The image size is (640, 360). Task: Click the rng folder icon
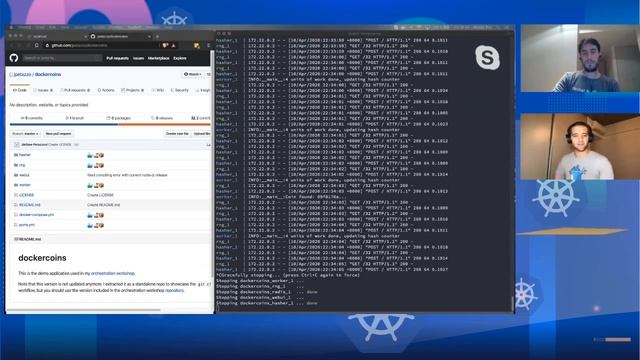(x=16, y=165)
